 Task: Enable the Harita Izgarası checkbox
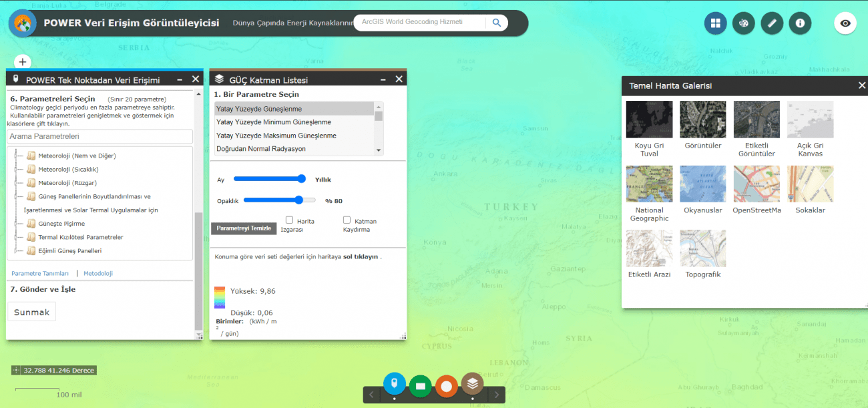[x=290, y=220]
